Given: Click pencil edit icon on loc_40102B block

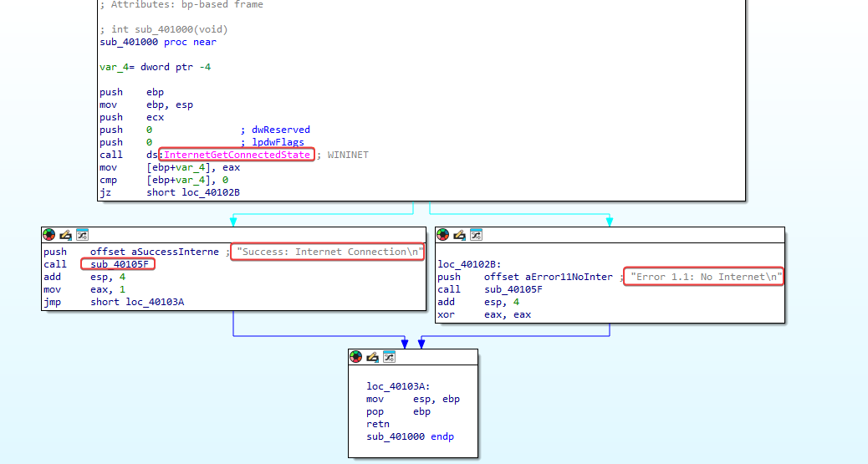Looking at the screenshot, I should click(x=459, y=235).
